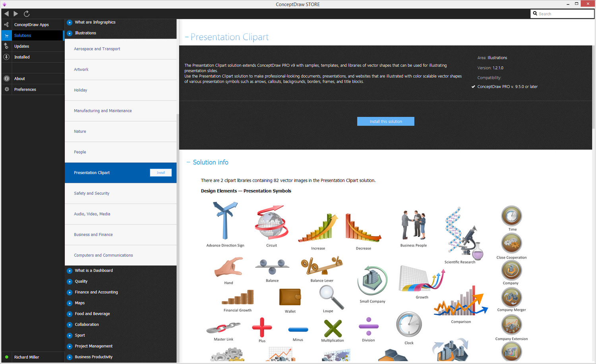This screenshot has height=364, width=596.
Task: Click the Company Merger badge icon
Action: [512, 297]
